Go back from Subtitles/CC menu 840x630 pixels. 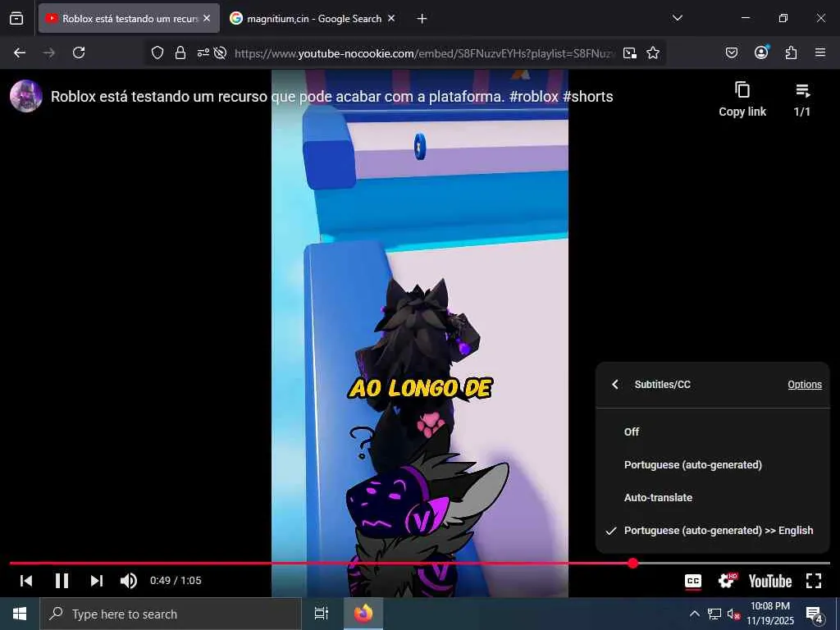pos(615,384)
